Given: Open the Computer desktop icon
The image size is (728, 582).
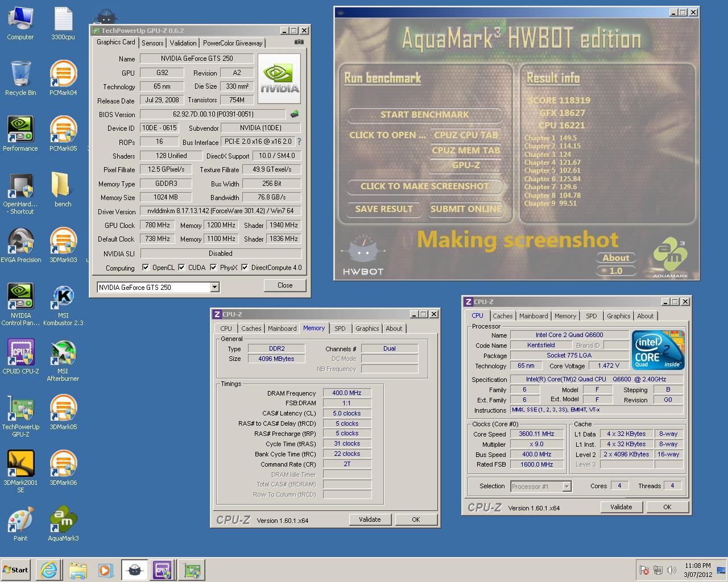Looking at the screenshot, I should point(20,24).
